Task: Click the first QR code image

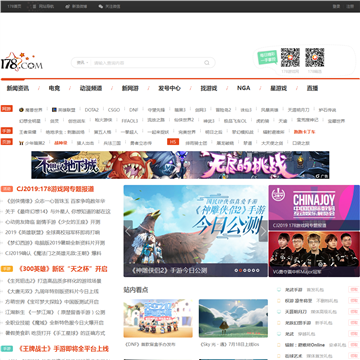Action: click(x=290, y=57)
